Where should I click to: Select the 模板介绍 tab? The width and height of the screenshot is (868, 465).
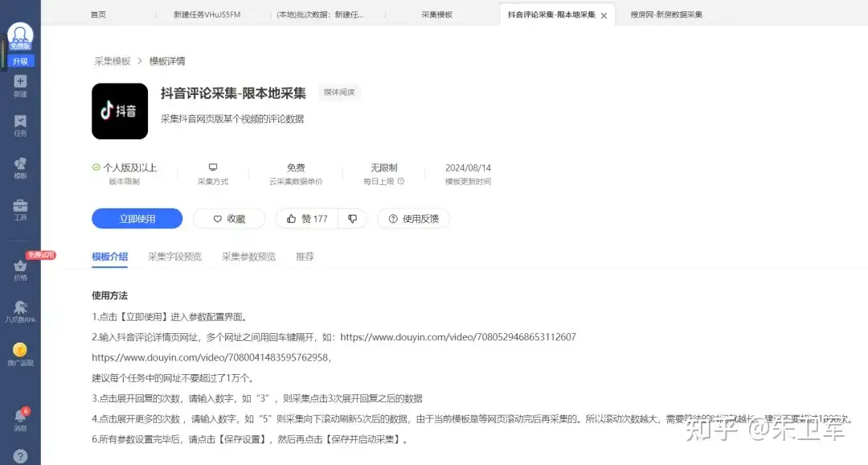tap(109, 256)
